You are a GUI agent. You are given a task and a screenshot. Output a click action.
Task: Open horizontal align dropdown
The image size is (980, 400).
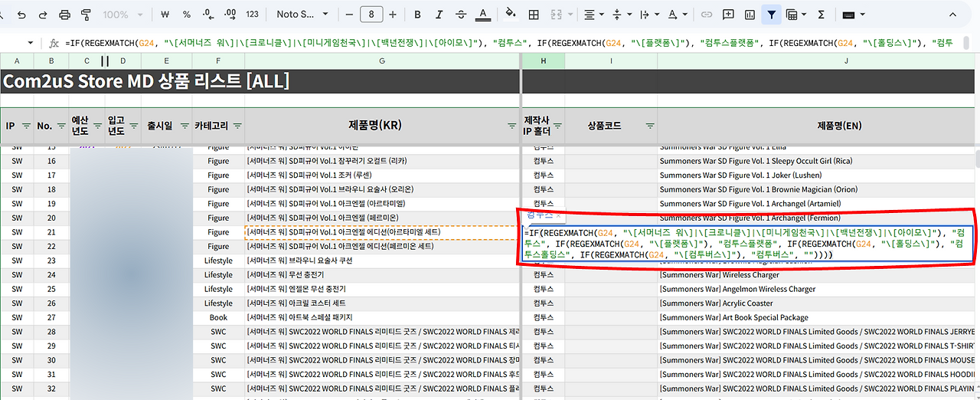pyautogui.click(x=593, y=15)
